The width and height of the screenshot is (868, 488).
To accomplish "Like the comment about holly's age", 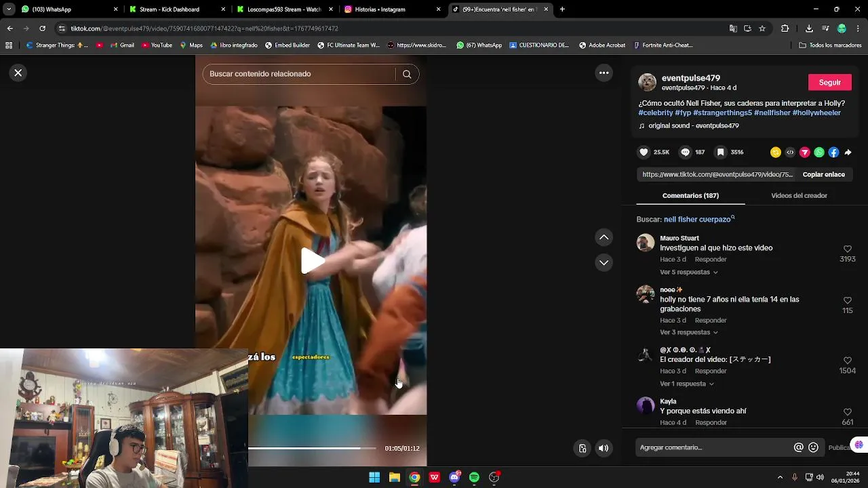I will 847,300.
